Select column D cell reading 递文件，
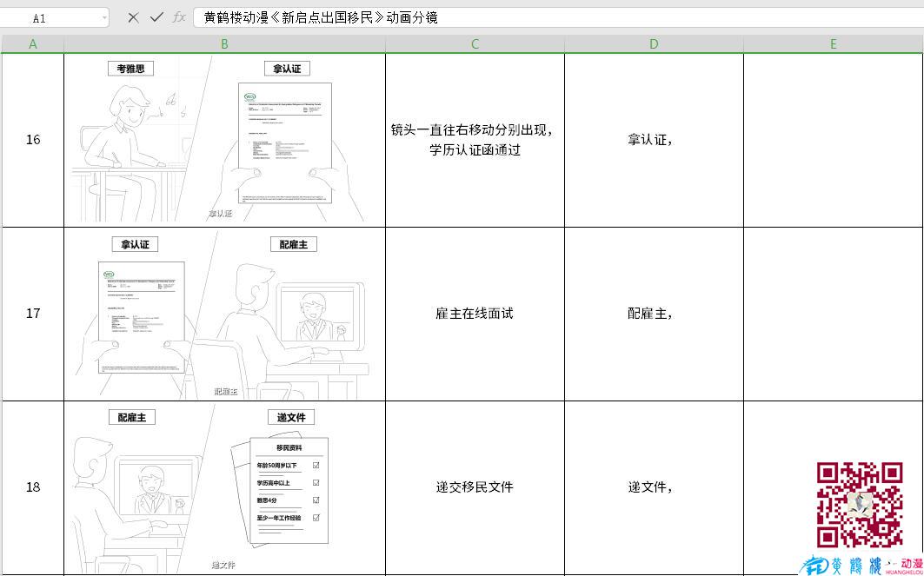The width and height of the screenshot is (924, 576). point(655,487)
